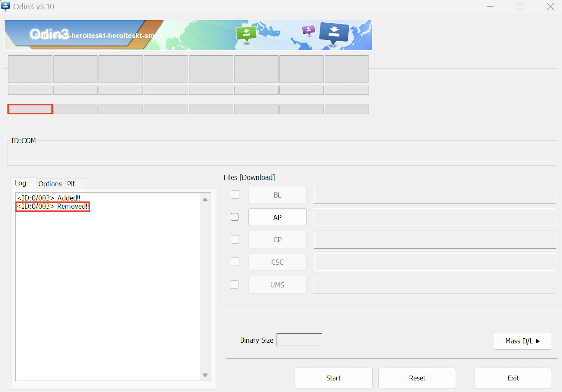
Task: Toggle the UMS checkbox
Action: click(234, 284)
